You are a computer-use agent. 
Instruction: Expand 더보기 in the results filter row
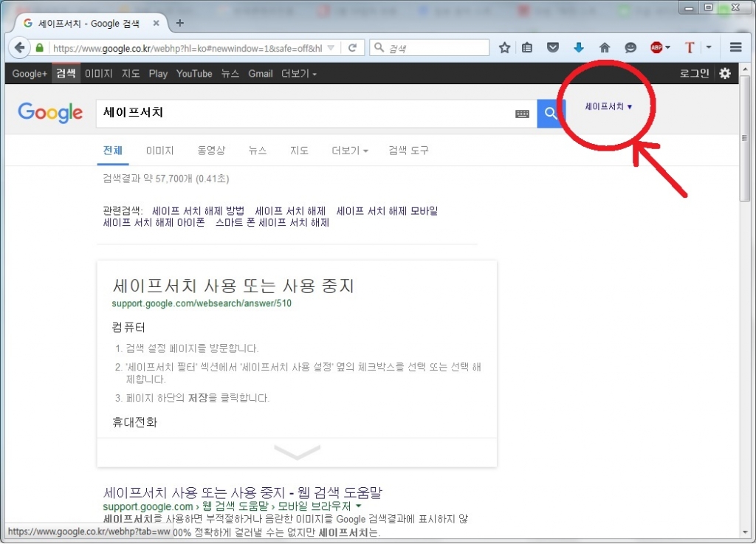[x=348, y=150]
